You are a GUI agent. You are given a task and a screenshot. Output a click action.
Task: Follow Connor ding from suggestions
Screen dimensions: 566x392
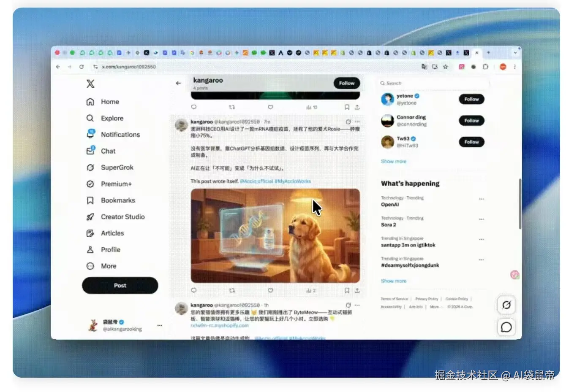coord(471,121)
